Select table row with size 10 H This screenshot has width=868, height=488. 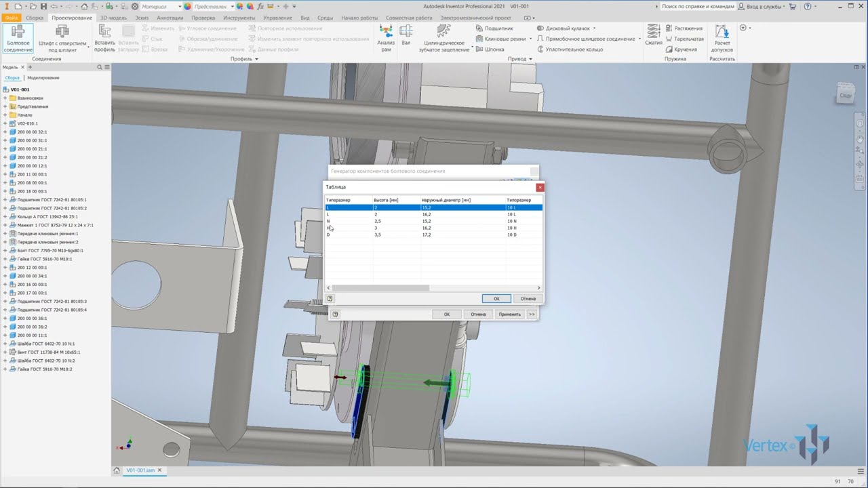(x=433, y=228)
